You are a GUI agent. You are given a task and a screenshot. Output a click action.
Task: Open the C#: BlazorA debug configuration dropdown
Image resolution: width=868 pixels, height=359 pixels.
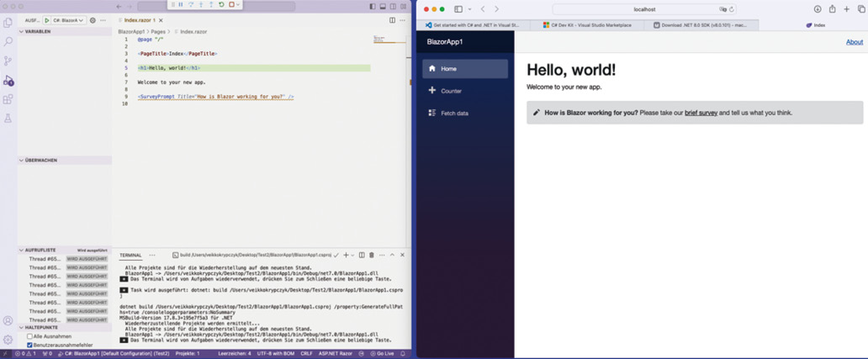coord(69,20)
